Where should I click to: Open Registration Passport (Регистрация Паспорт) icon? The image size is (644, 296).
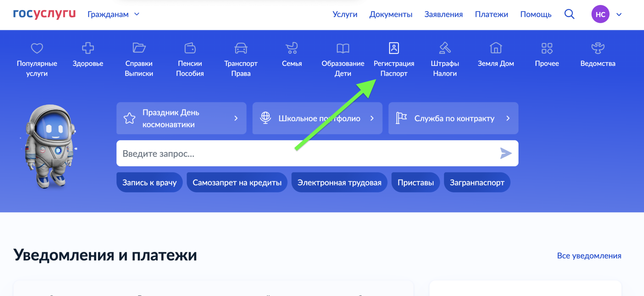394,48
